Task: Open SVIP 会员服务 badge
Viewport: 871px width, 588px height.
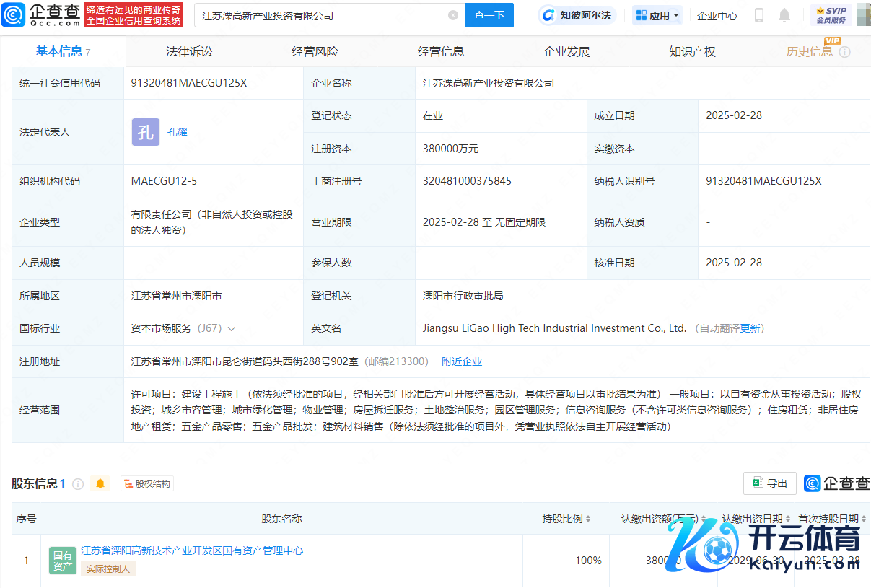Action: tap(831, 15)
